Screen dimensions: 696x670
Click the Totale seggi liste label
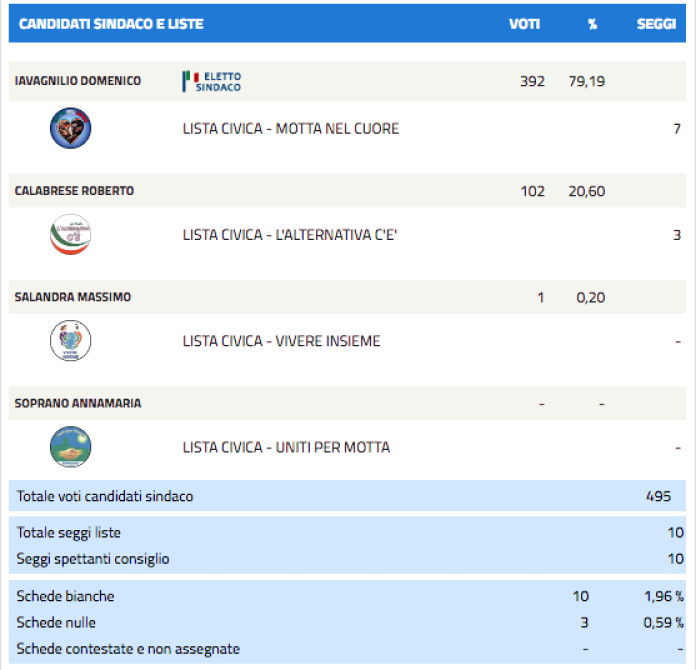(68, 532)
